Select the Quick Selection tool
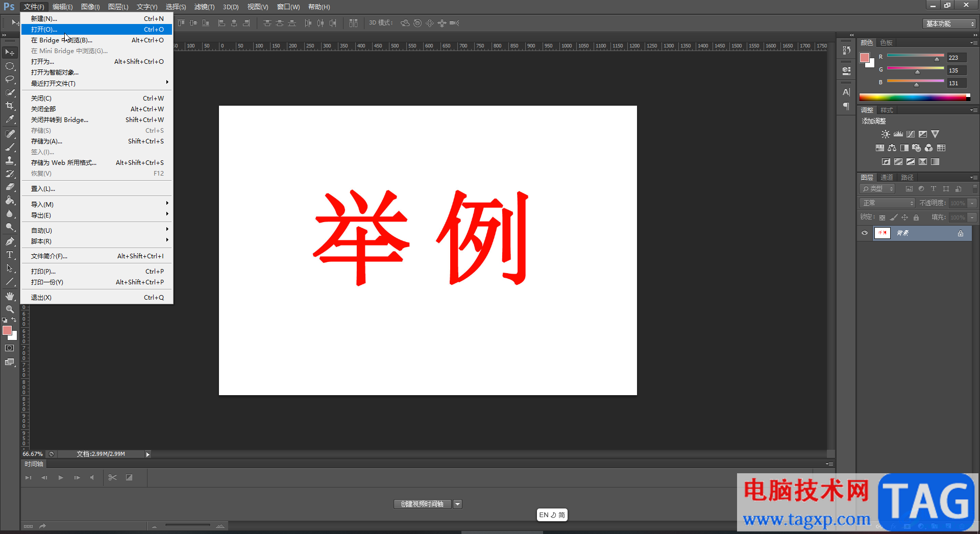Screen dimensions: 980x534 click(10, 92)
